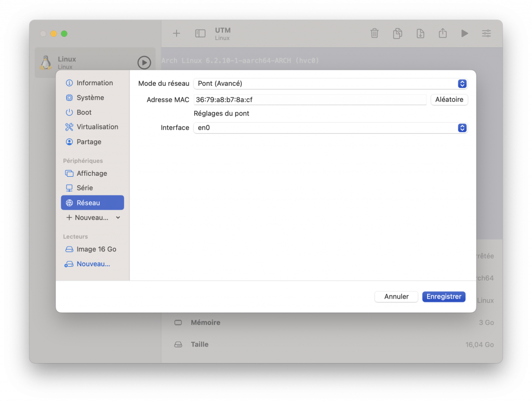Toggle the sidebar icon in toolbar
This screenshot has height=402, width=532.
(x=200, y=33)
